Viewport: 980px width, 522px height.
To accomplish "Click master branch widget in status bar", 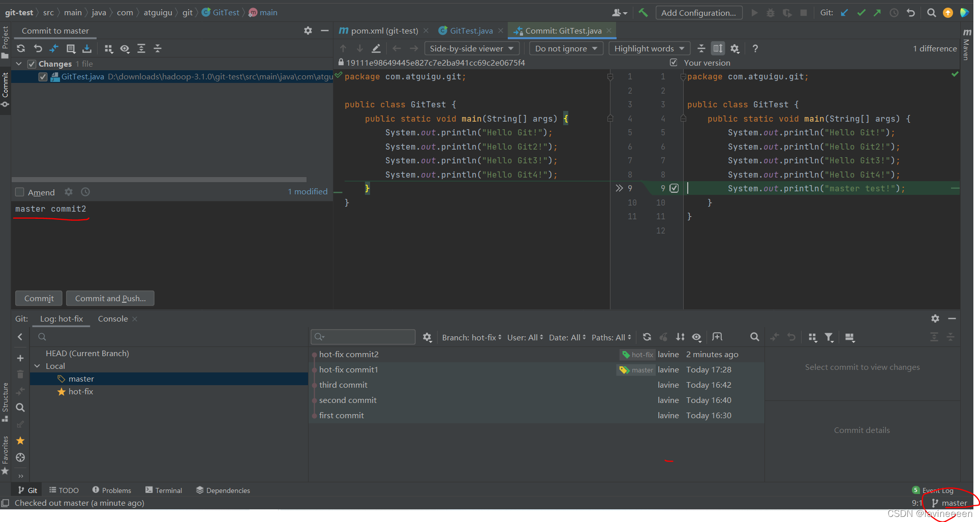I will (x=950, y=503).
